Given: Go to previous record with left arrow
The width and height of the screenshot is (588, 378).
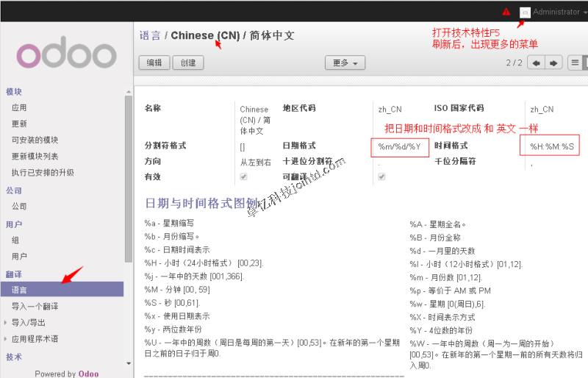Looking at the screenshot, I should (536, 63).
